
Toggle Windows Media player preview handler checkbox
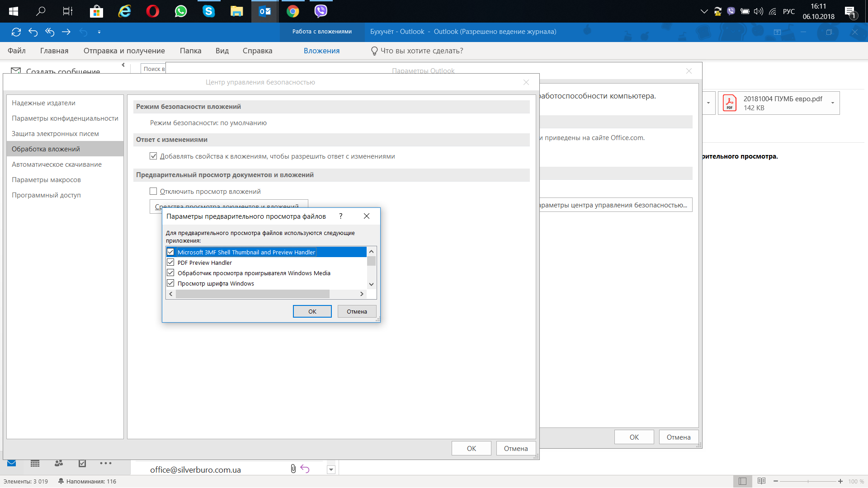coord(170,273)
